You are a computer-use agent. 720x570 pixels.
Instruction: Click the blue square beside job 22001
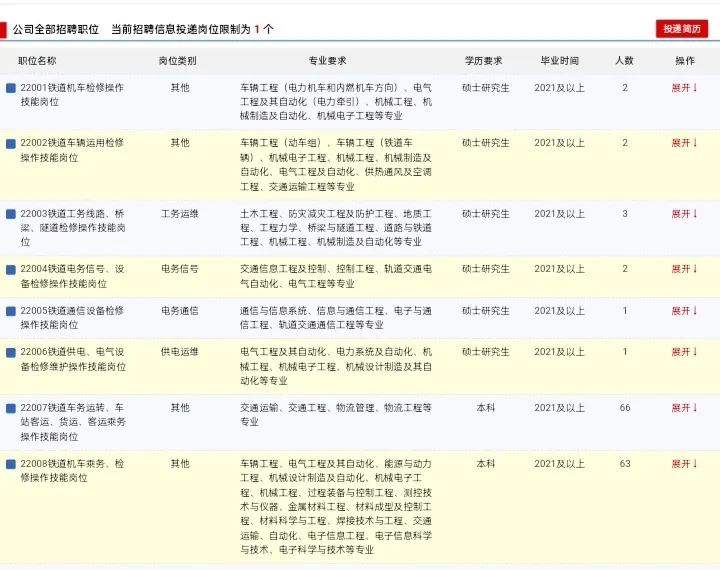tap(11, 88)
